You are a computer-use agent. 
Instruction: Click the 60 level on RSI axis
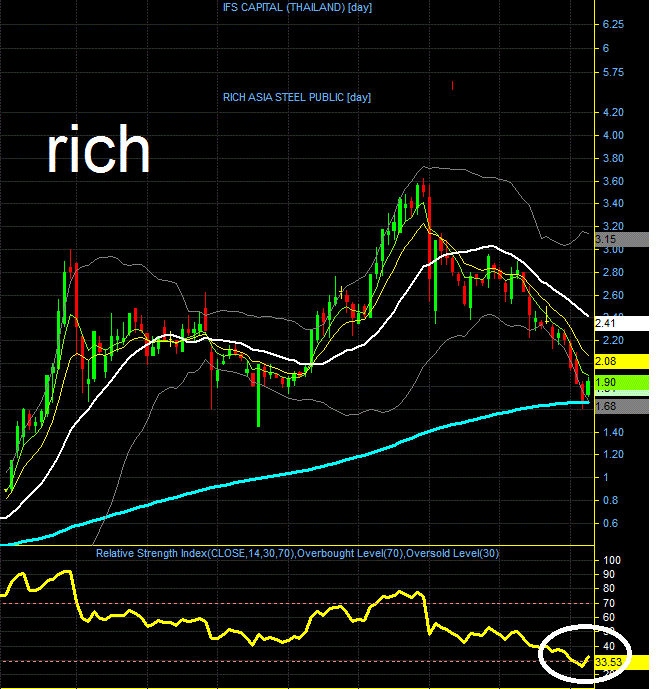pos(608,617)
